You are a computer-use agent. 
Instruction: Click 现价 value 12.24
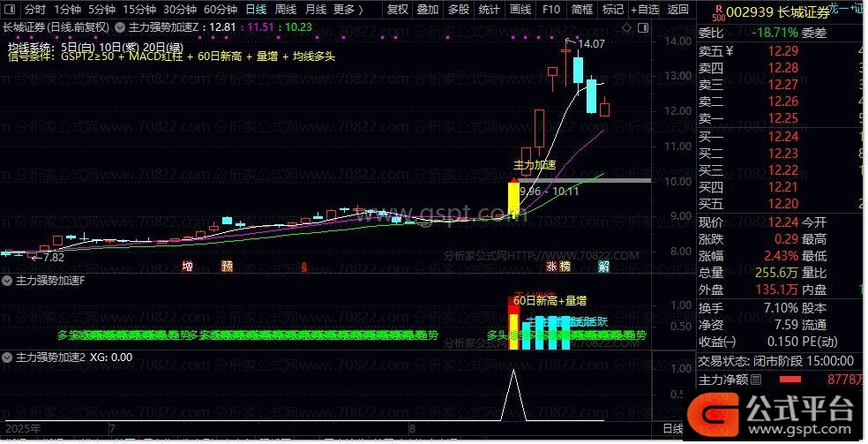click(x=782, y=222)
